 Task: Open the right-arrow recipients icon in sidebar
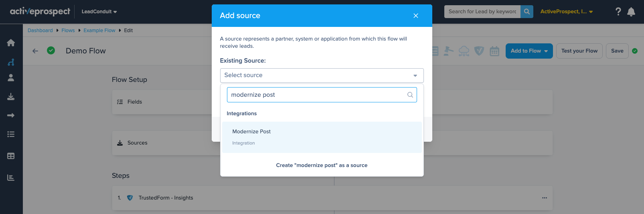coord(11,116)
